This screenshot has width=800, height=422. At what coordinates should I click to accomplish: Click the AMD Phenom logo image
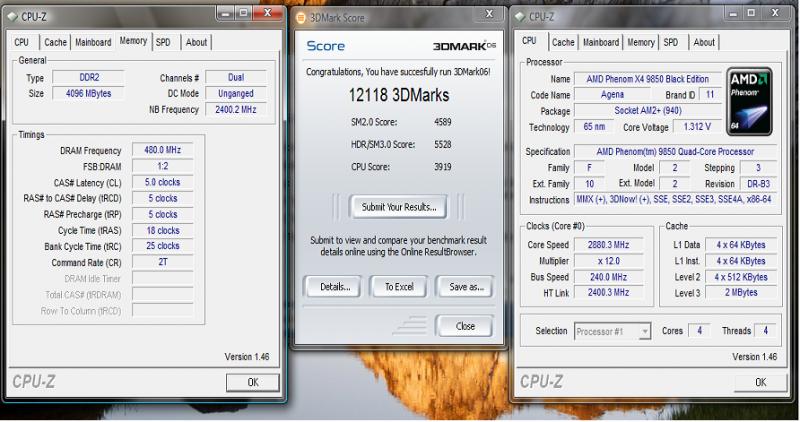(749, 102)
